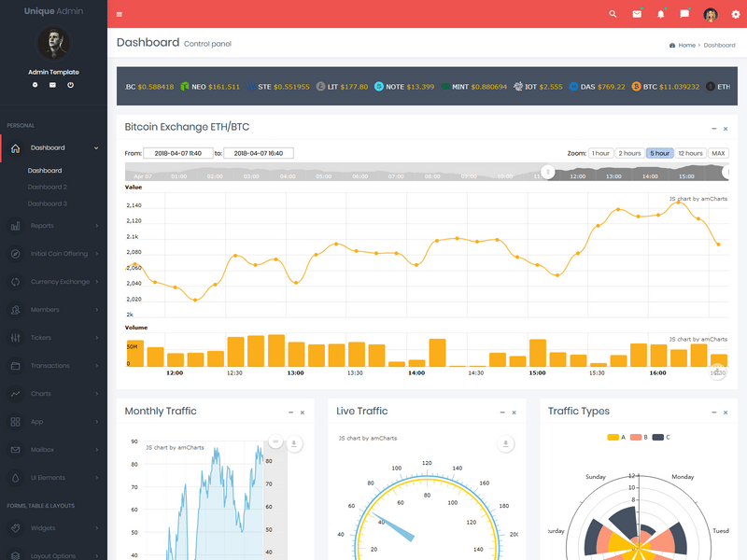Click the Initial Coin Offering compass icon
Viewport: 747px width, 560px height.
(x=15, y=254)
